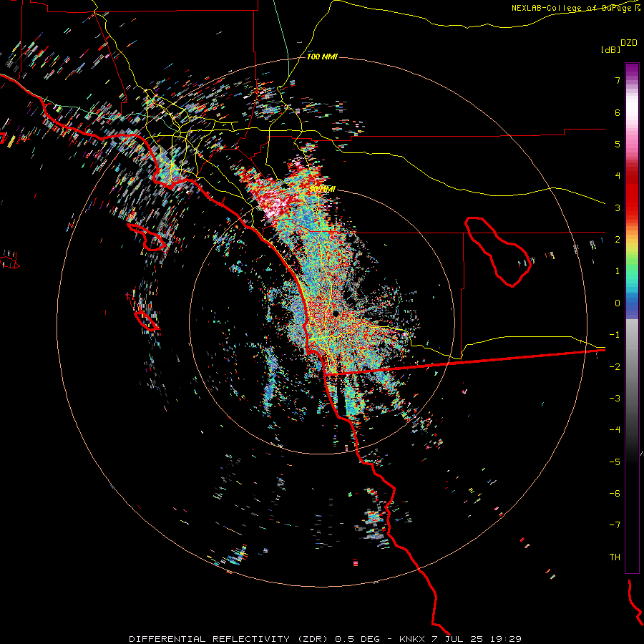Click the 6 tick label on the scale

pos(618,112)
